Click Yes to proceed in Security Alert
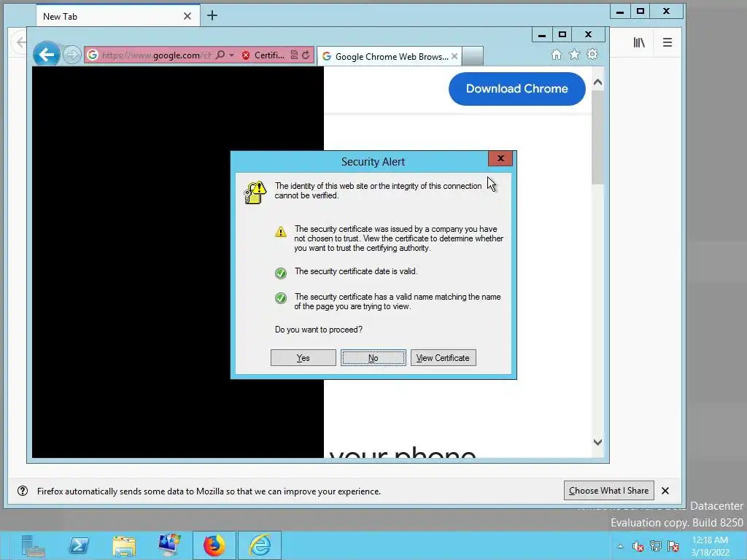 303,358
